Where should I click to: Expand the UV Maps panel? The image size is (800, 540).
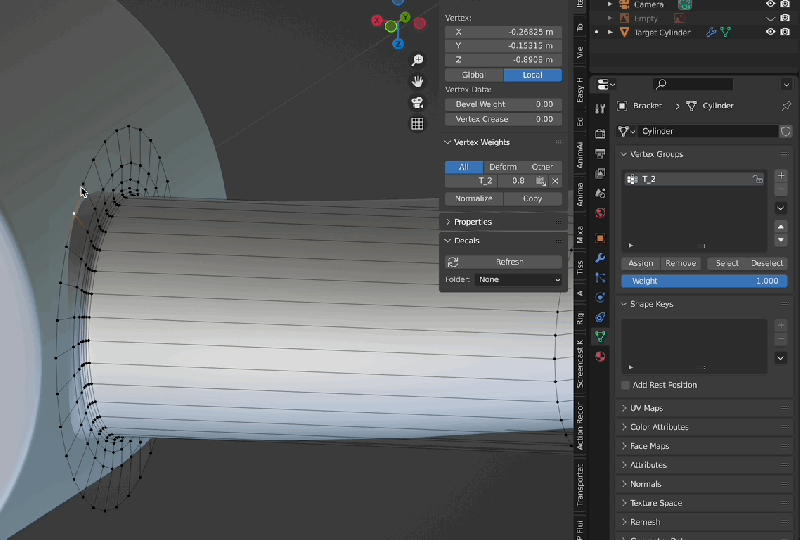coord(623,408)
